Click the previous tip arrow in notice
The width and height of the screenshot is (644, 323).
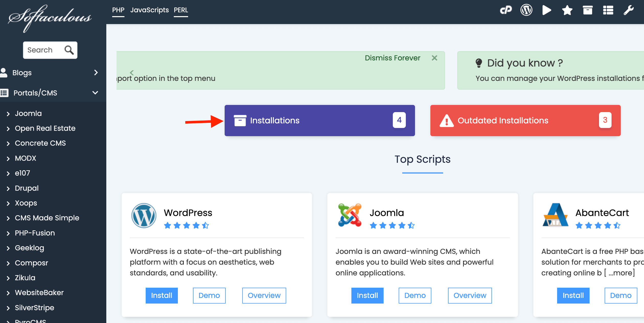[x=132, y=72]
